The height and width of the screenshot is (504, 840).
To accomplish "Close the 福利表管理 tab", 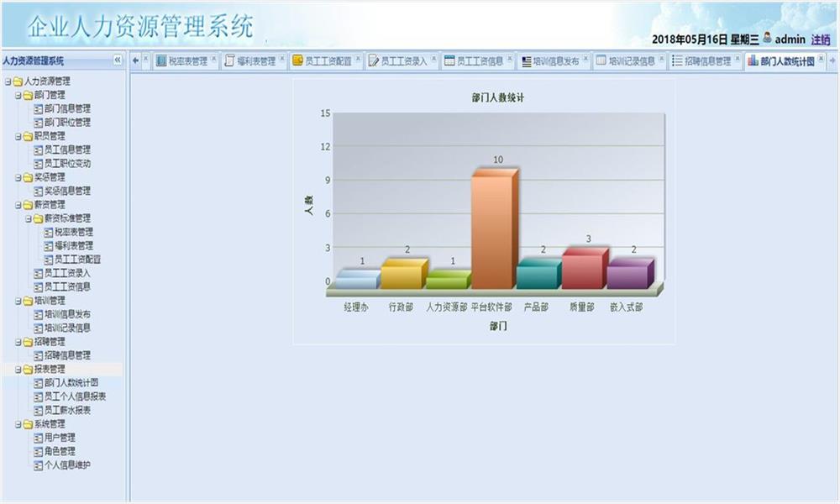I will click(282, 59).
